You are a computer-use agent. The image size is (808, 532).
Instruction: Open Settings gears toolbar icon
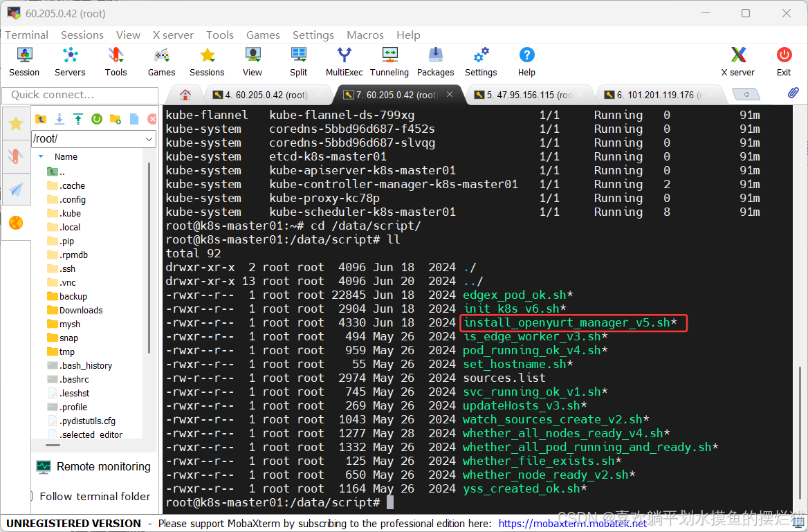click(481, 62)
